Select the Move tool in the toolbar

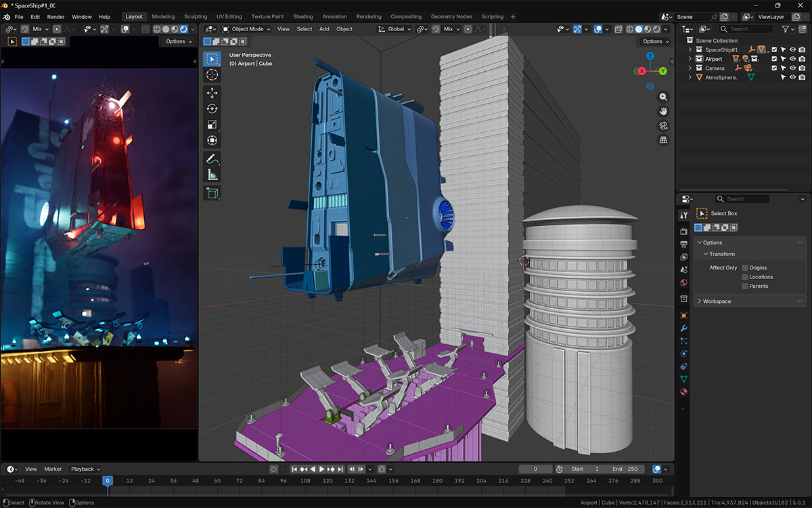pos(212,92)
